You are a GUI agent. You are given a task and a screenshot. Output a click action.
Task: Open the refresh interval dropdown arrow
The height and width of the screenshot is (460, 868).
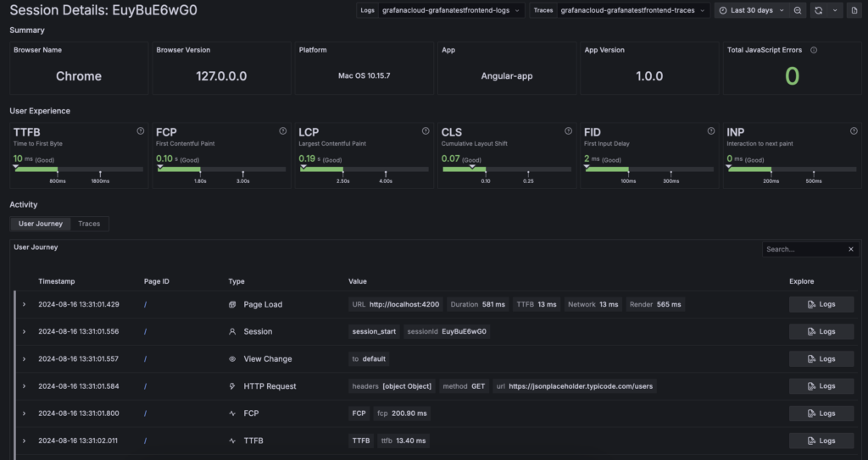coord(835,10)
